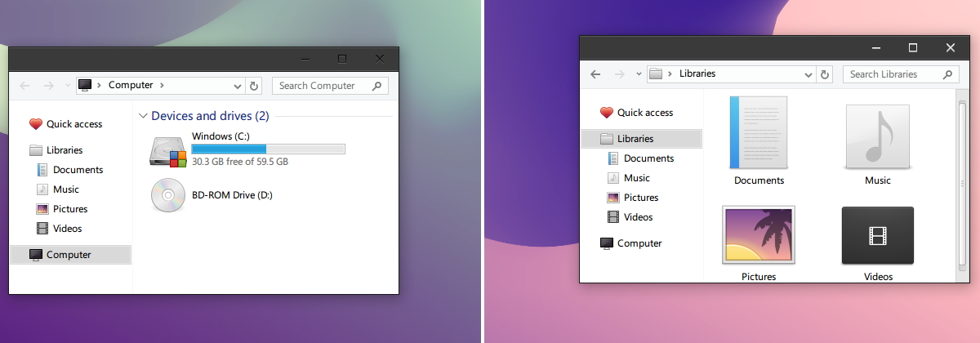Click Windows (C:) storage usage bar
The image size is (980, 343).
click(x=268, y=149)
